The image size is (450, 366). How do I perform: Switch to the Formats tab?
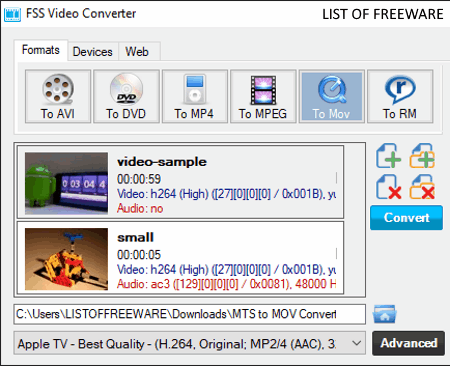(x=41, y=50)
